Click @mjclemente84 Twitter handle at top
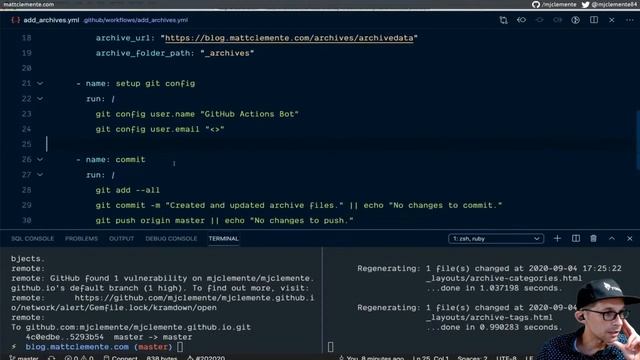The height and width of the screenshot is (360, 640). pos(615,4)
